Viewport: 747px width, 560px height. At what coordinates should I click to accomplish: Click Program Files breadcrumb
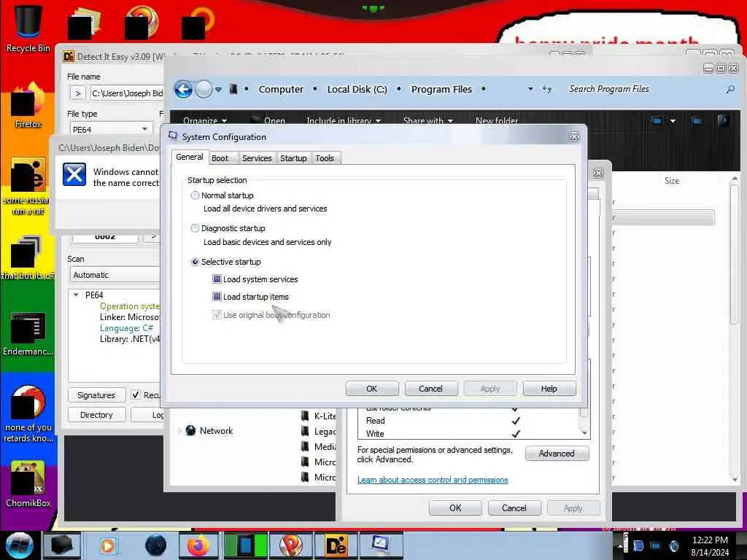point(441,89)
